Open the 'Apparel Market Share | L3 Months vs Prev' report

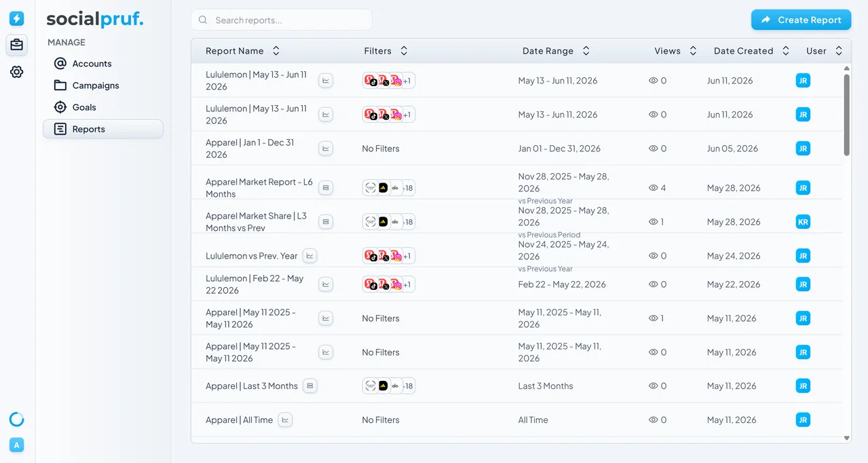(x=256, y=222)
